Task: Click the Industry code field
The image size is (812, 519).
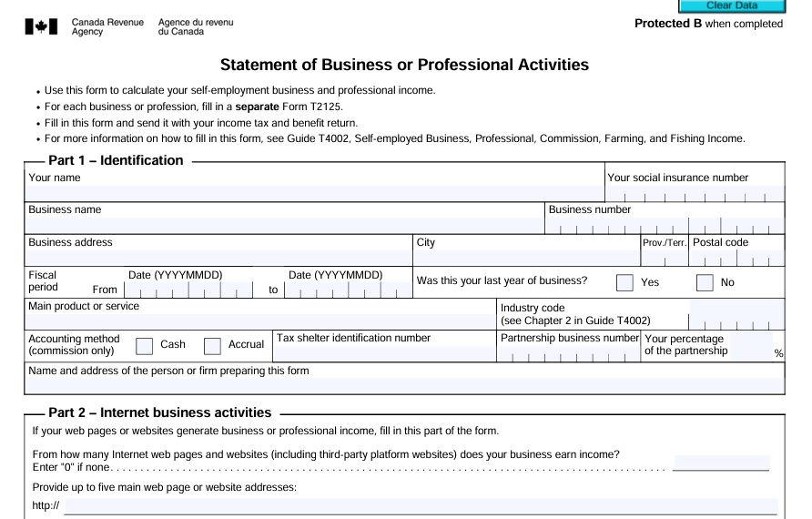Action: pyautogui.click(x=736, y=321)
